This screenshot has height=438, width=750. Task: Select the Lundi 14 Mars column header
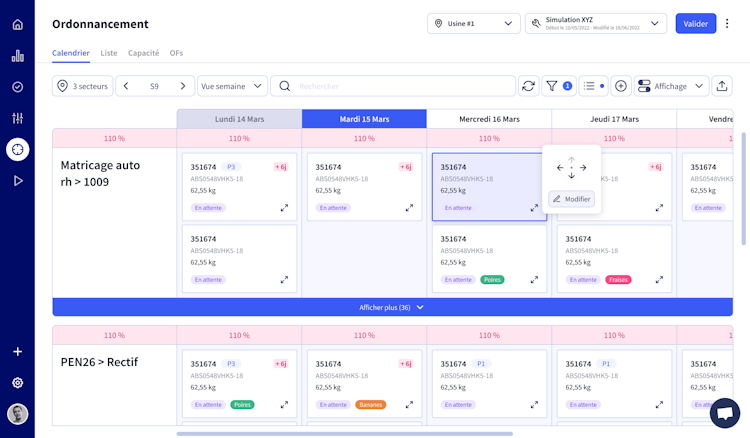(239, 119)
